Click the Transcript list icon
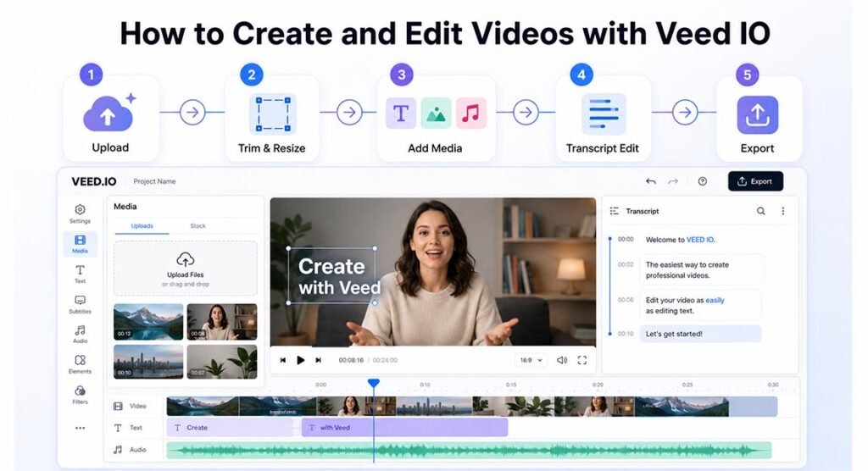868x471 pixels. 614,211
